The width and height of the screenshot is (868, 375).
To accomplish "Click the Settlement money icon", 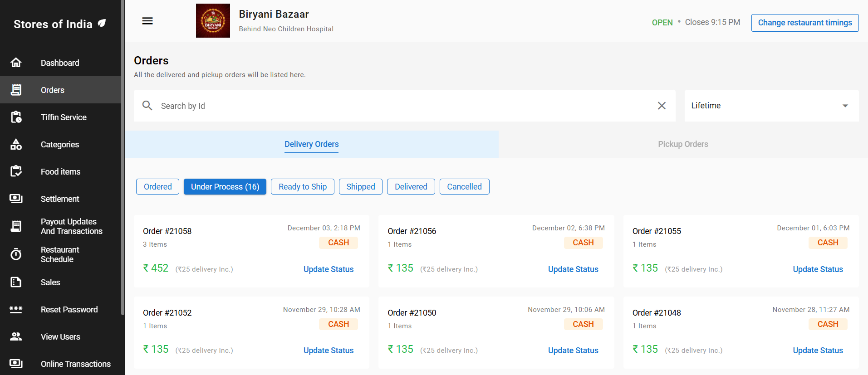I will 16,199.
